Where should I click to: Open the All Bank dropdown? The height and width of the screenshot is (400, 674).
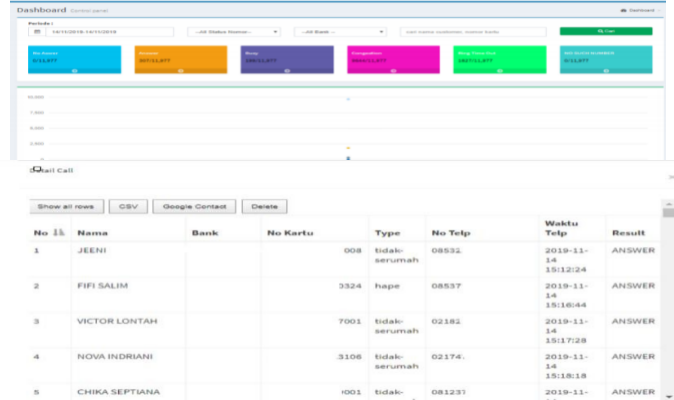(x=340, y=32)
